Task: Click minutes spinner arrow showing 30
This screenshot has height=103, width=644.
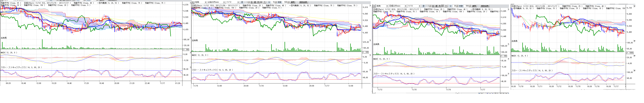Action: pos(457,6)
